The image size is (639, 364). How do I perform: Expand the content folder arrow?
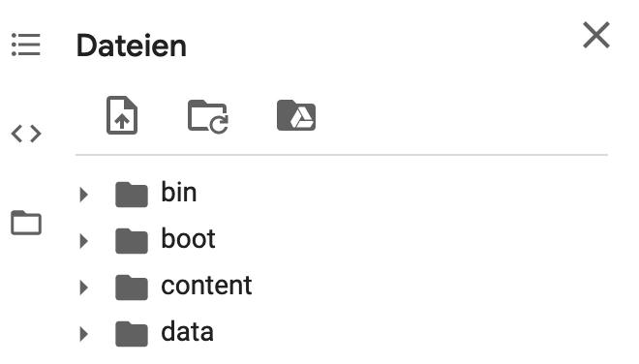(84, 288)
